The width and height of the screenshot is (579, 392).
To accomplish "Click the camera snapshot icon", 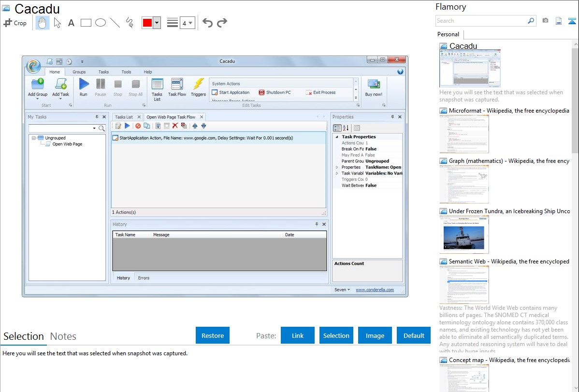I will click(x=545, y=21).
